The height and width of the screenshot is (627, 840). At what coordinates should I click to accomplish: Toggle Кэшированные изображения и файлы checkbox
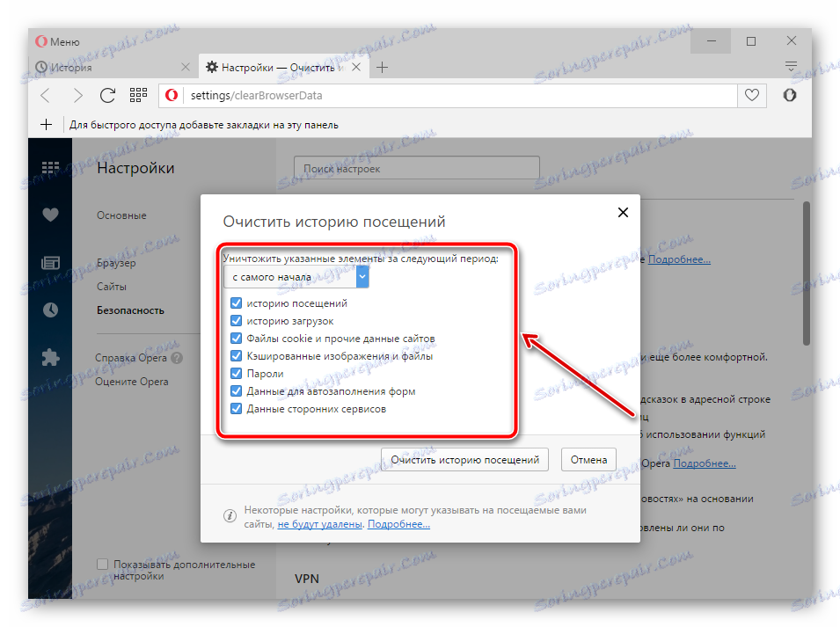(237, 355)
